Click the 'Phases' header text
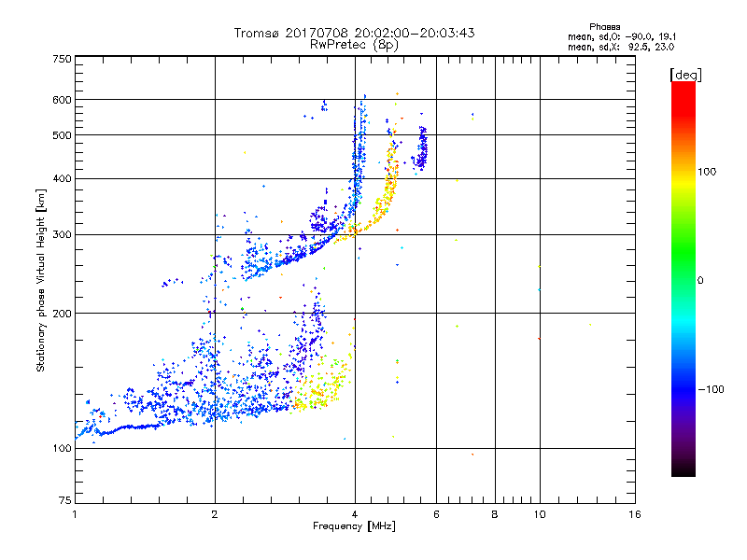The image size is (747, 560). [x=604, y=27]
